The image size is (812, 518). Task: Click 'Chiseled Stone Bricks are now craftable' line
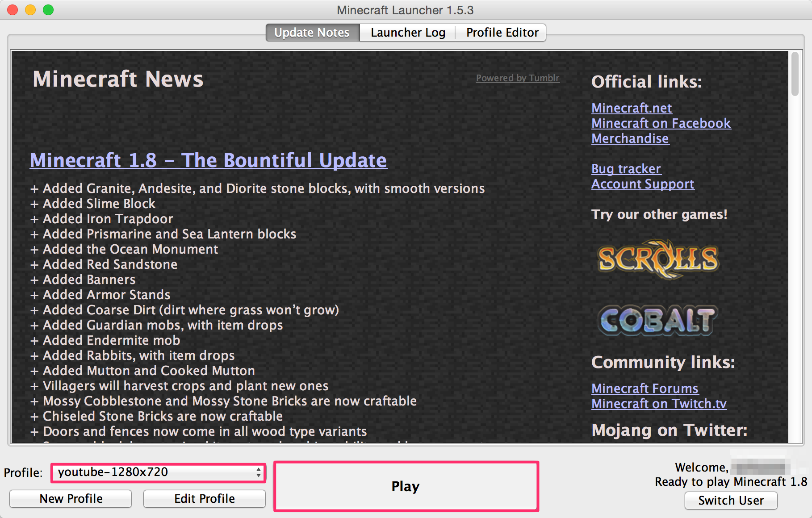157,416
